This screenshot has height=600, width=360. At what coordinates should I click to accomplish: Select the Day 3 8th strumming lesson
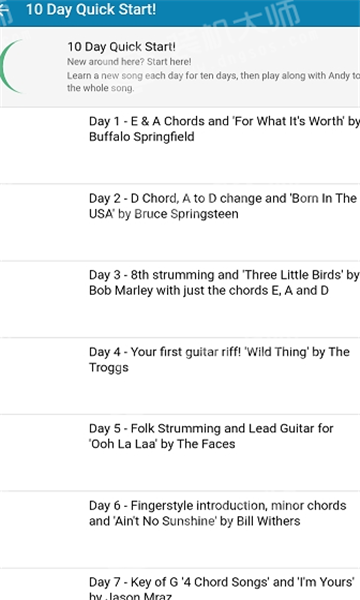pos(180,299)
